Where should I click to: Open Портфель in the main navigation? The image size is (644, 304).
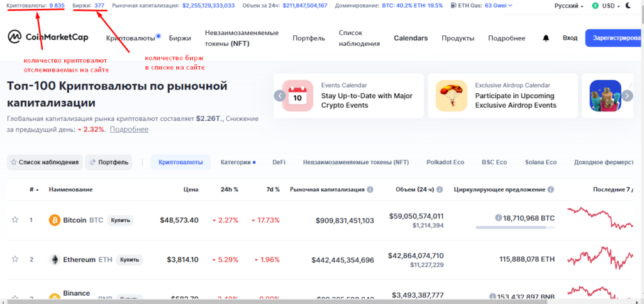tap(309, 38)
